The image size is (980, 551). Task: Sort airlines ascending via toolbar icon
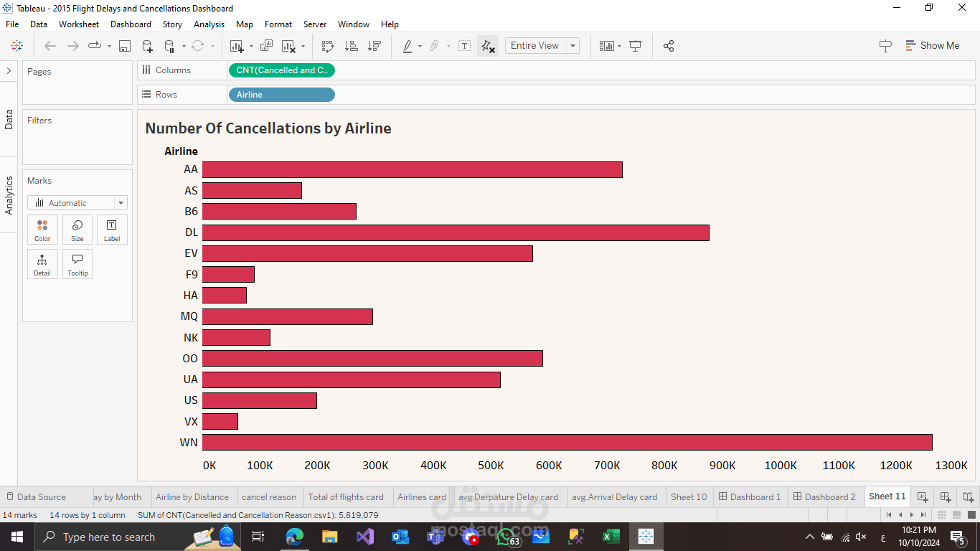(352, 46)
